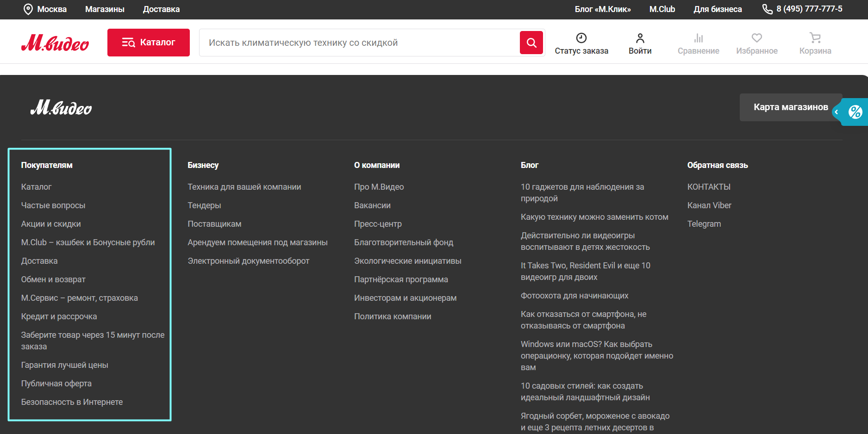Open Заберите товар через 15 минут link

(93, 341)
